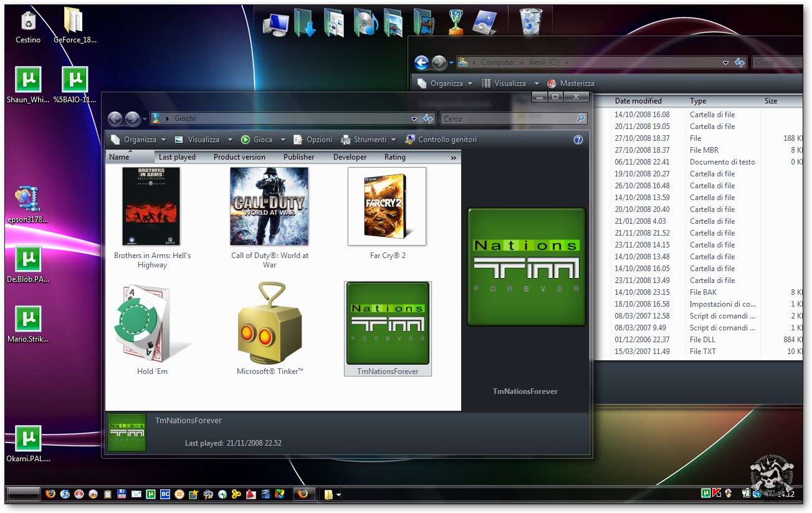Select the Okami.PAL... torrent desktop icon

[28, 444]
